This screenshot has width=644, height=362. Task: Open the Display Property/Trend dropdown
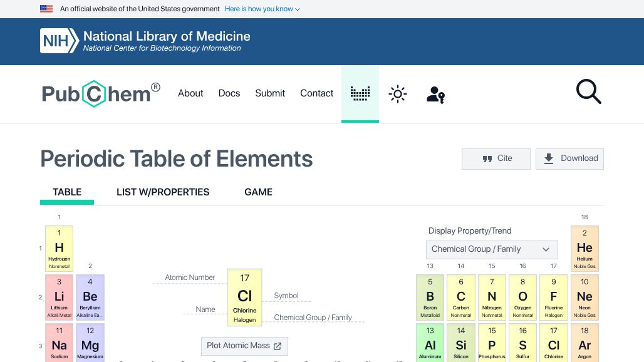coord(492,249)
